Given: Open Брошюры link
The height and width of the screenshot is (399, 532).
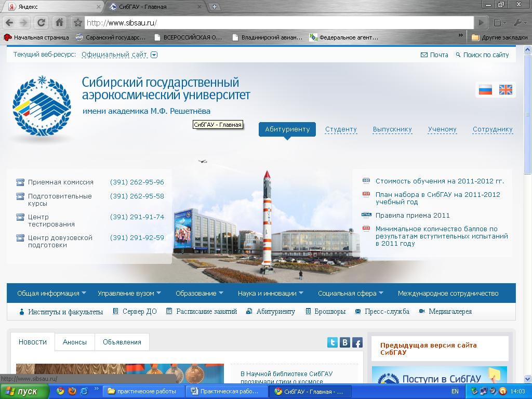Looking at the screenshot, I should pos(325,312).
